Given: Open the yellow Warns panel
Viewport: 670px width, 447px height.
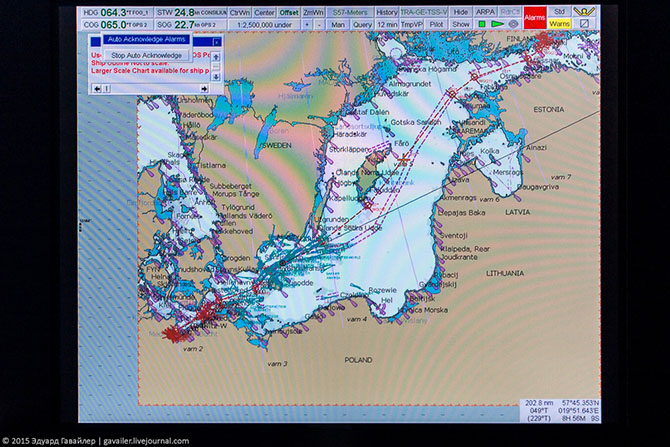Looking at the screenshot, I should pos(560,24).
